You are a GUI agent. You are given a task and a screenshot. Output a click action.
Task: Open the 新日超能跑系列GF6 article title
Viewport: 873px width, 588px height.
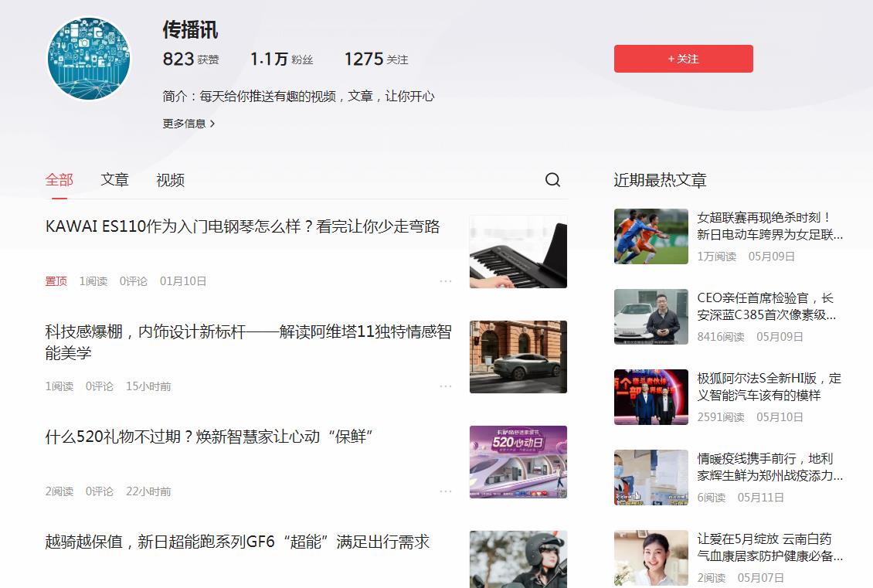coord(237,542)
